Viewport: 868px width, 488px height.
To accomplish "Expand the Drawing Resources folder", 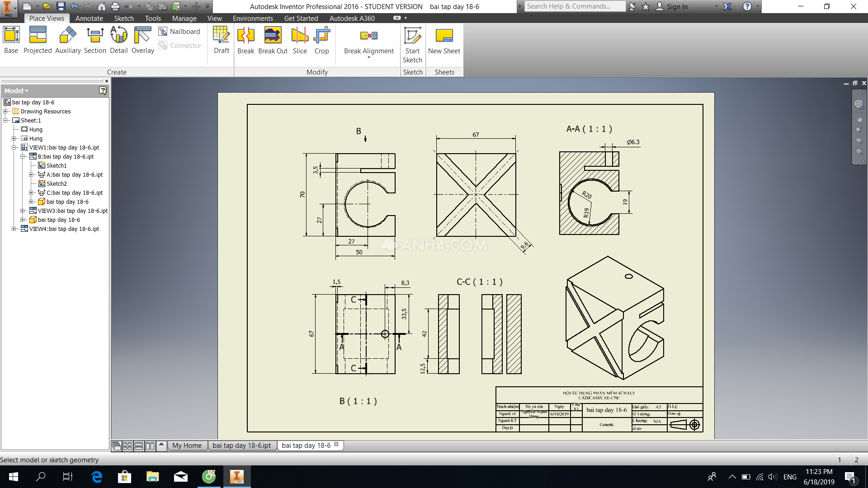I will [x=5, y=111].
